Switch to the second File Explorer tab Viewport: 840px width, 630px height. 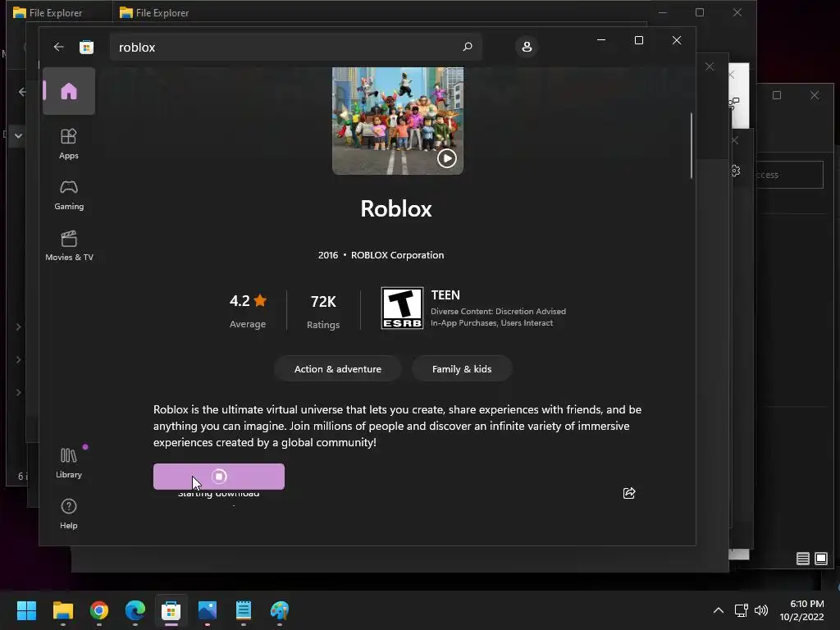point(154,12)
